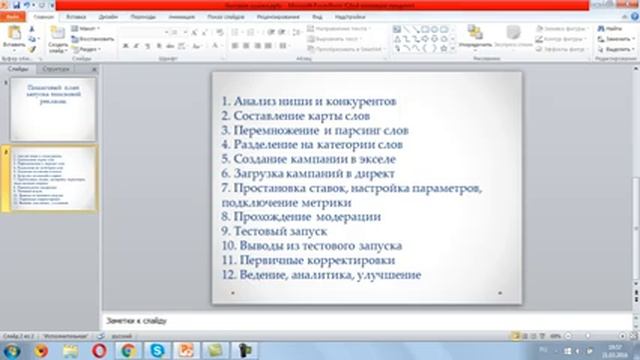The image size is (640, 360).
Task: Open the Replace (Заменить) dropdown
Action: 616,39
